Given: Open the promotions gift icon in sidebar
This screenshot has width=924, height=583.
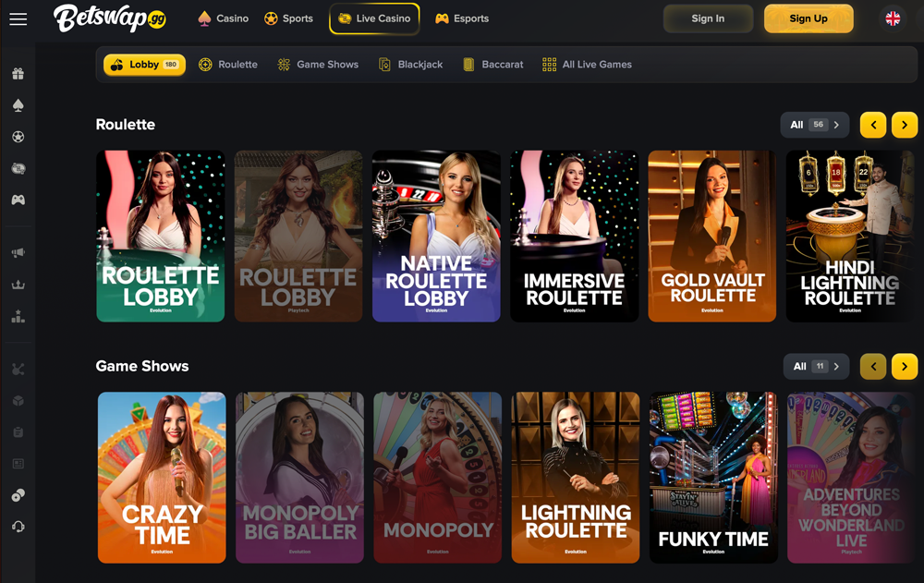Looking at the screenshot, I should click(18, 73).
